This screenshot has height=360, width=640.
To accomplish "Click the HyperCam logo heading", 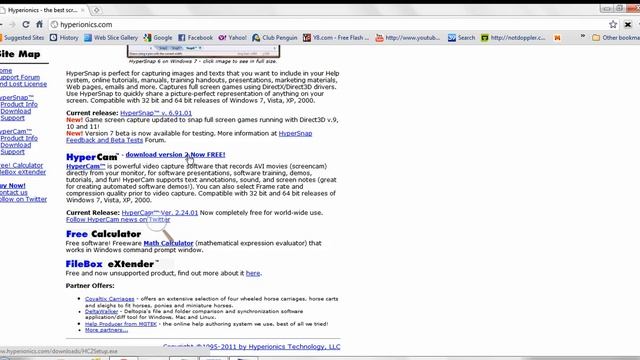I will [92, 157].
